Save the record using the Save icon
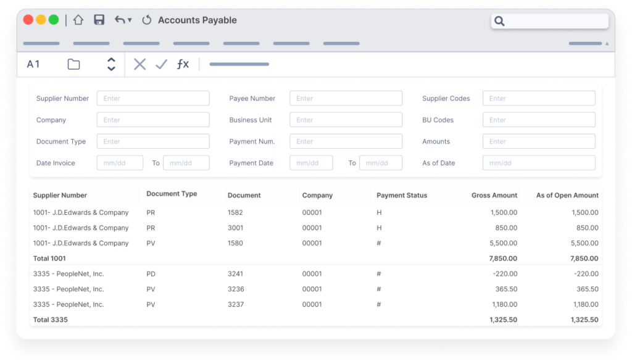The height and width of the screenshot is (364, 632). tap(99, 19)
